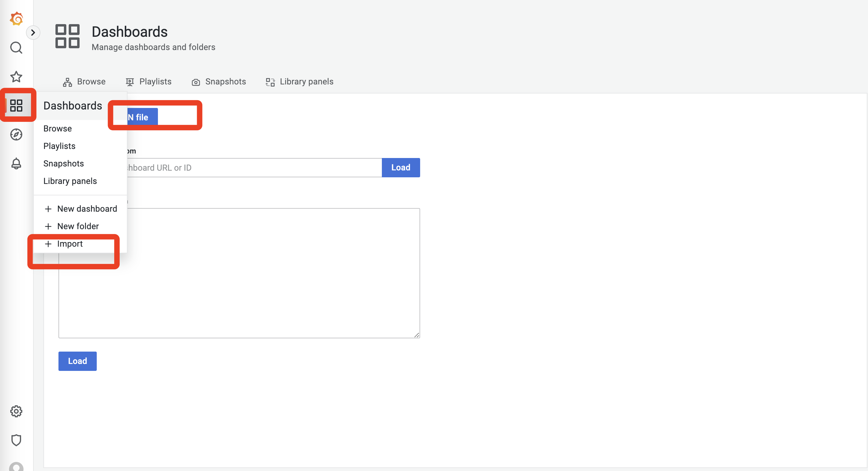The image size is (868, 471).
Task: Click the user profile avatar icon
Action: coord(16,466)
